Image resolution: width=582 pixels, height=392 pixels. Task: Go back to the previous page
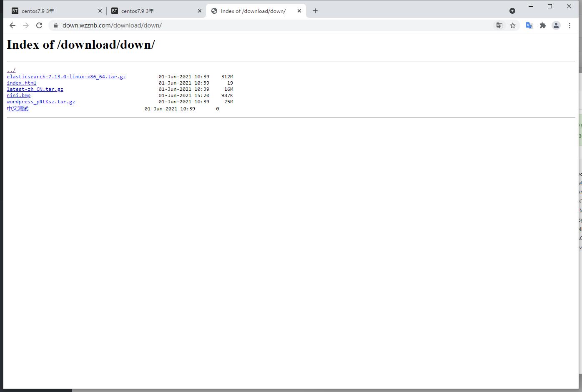[13, 25]
